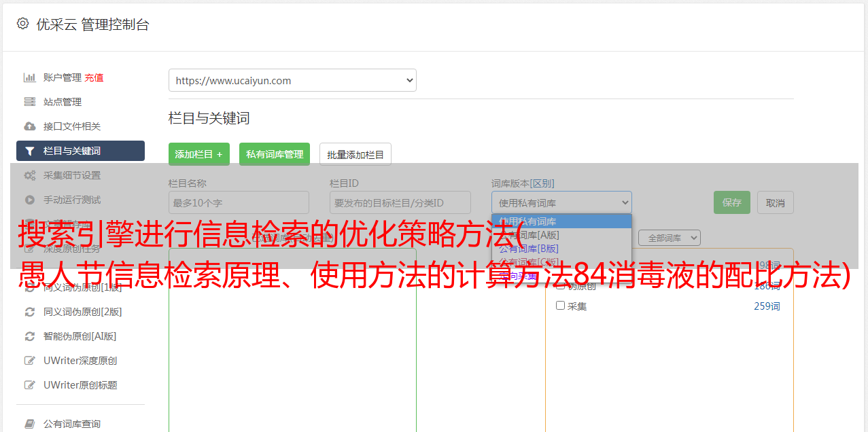Open the 全部词库 filter dropdown
Image resolution: width=868 pixels, height=432 pixels.
point(669,238)
